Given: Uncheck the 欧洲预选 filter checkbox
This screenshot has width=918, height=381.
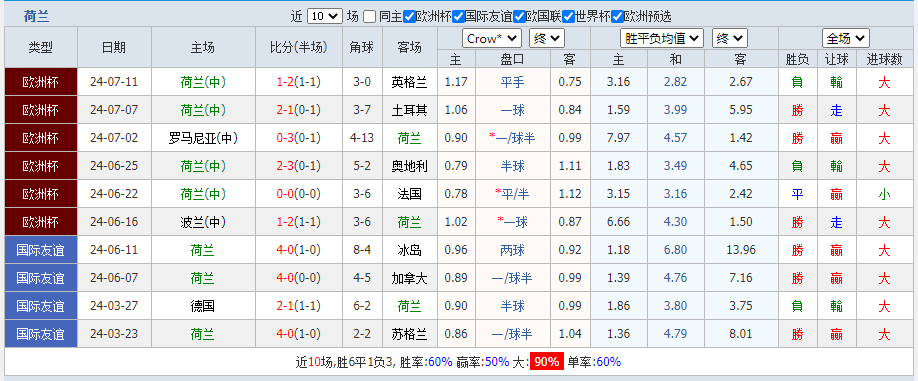Looking at the screenshot, I should [x=617, y=16].
